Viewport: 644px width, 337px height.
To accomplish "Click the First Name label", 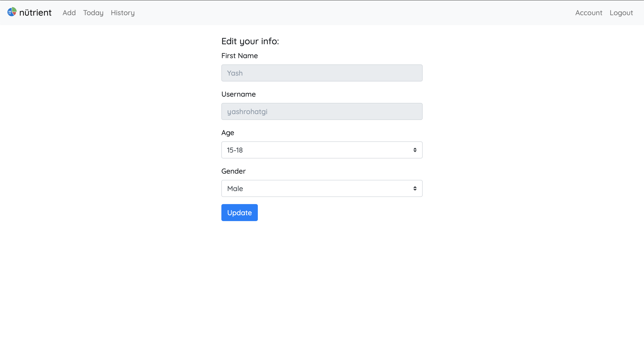I will pyautogui.click(x=239, y=55).
